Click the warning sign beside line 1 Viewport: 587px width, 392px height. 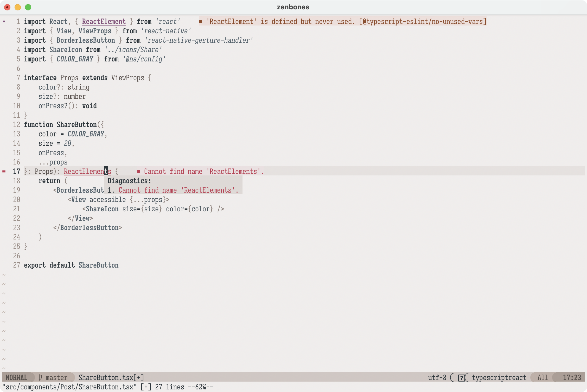coord(4,22)
